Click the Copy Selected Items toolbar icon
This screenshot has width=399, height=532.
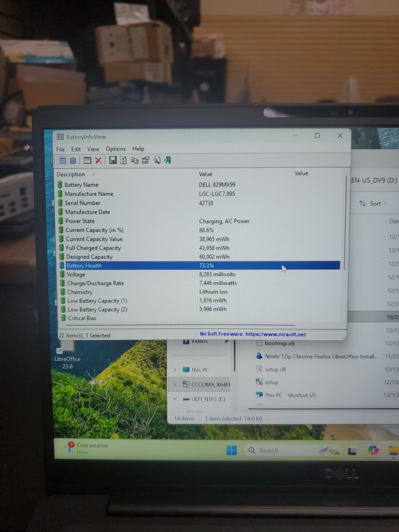134,160
